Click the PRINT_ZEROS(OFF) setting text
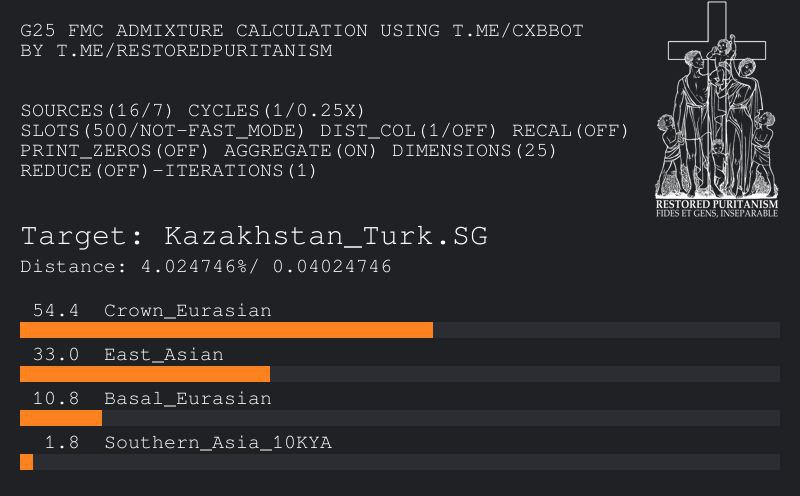 [115, 151]
